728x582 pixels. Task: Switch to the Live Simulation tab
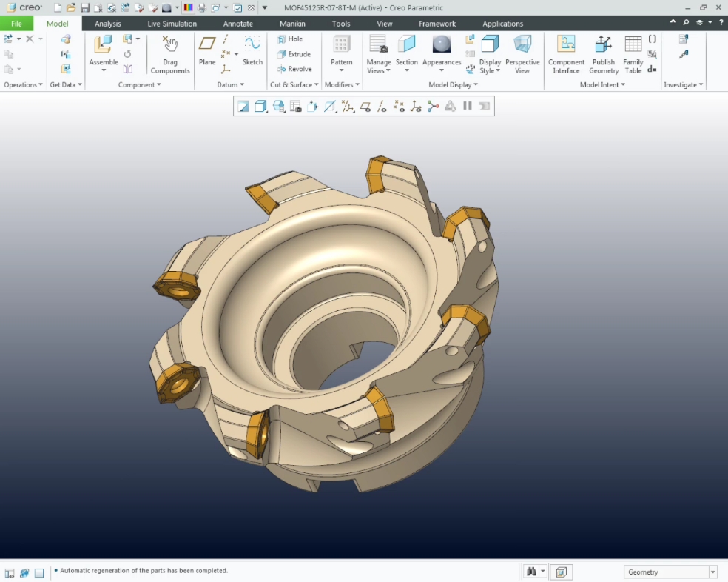[172, 24]
